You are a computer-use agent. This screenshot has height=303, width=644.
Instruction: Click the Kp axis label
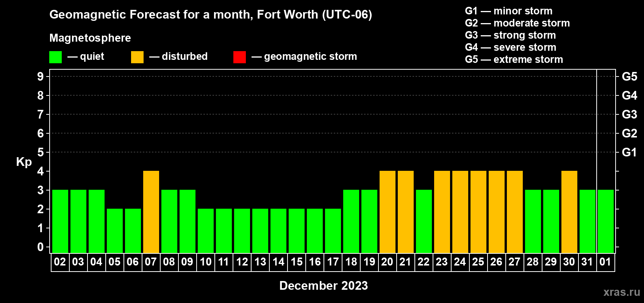click(x=24, y=162)
